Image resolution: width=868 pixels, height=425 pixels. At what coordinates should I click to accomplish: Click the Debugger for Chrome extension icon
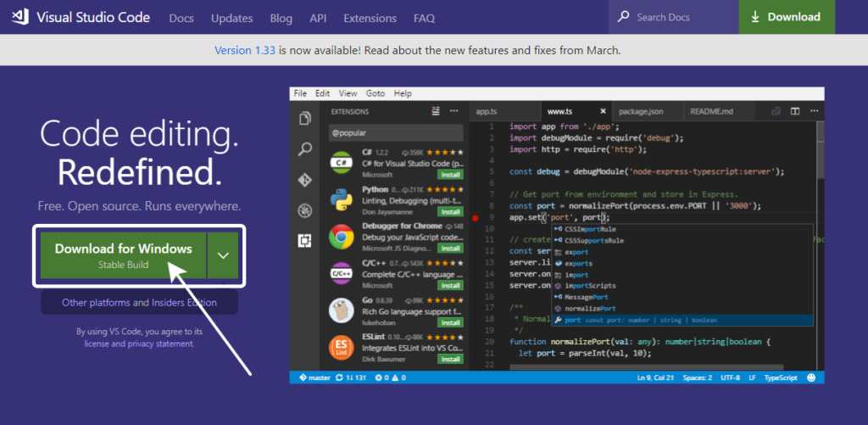(x=342, y=238)
